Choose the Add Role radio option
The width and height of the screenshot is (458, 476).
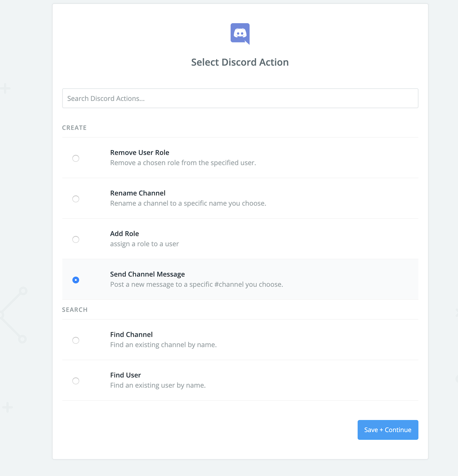pos(76,239)
